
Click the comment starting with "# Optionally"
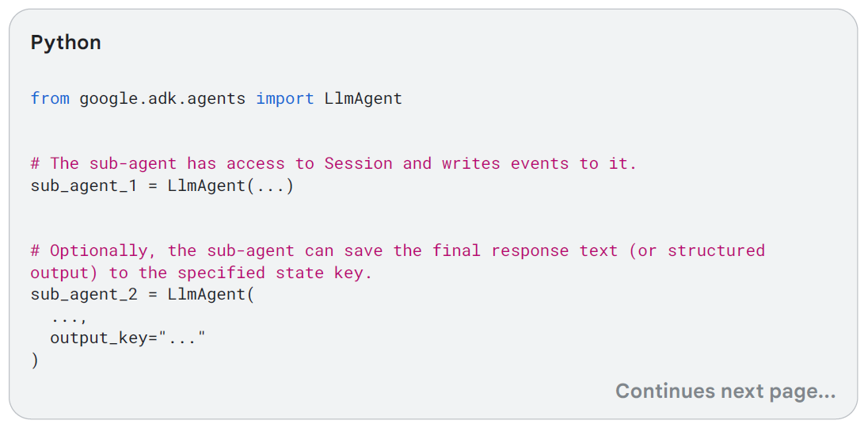point(398,251)
